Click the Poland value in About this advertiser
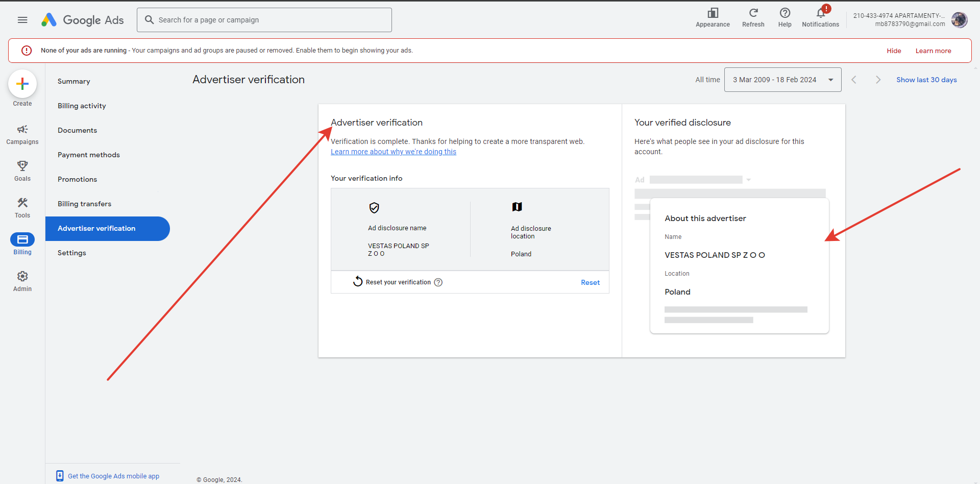Viewport: 980px width, 484px height. [x=677, y=292]
